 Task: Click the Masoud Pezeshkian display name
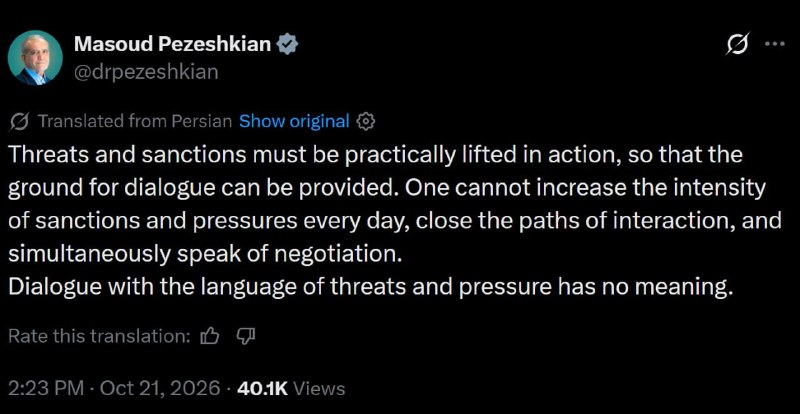point(172,44)
